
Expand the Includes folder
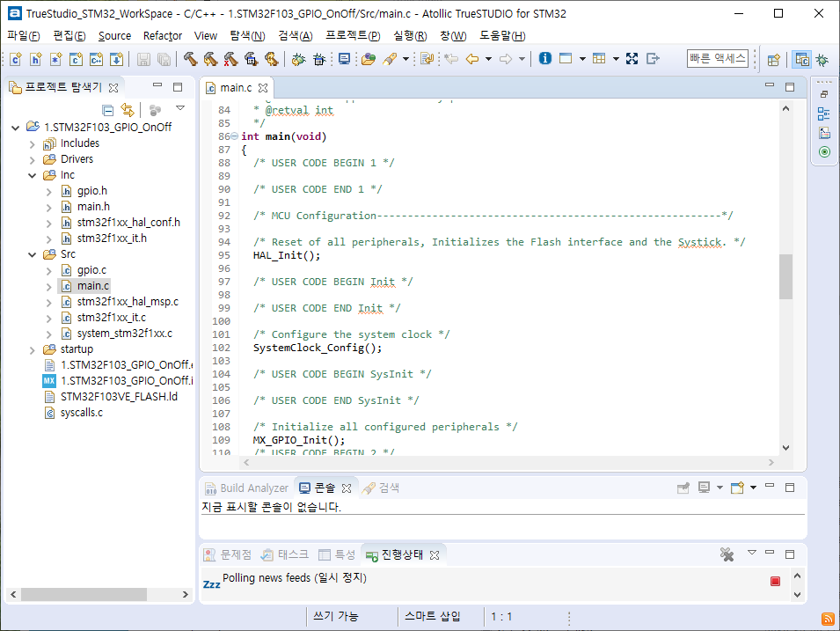point(33,144)
